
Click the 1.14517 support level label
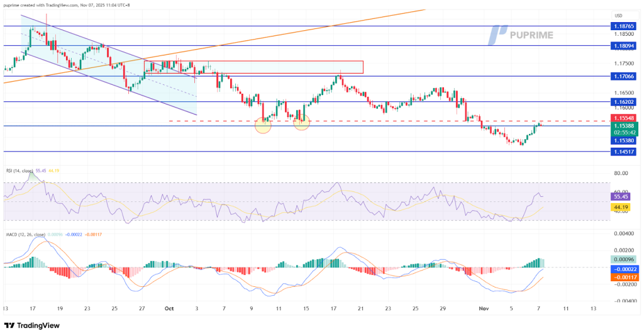[x=623, y=152]
